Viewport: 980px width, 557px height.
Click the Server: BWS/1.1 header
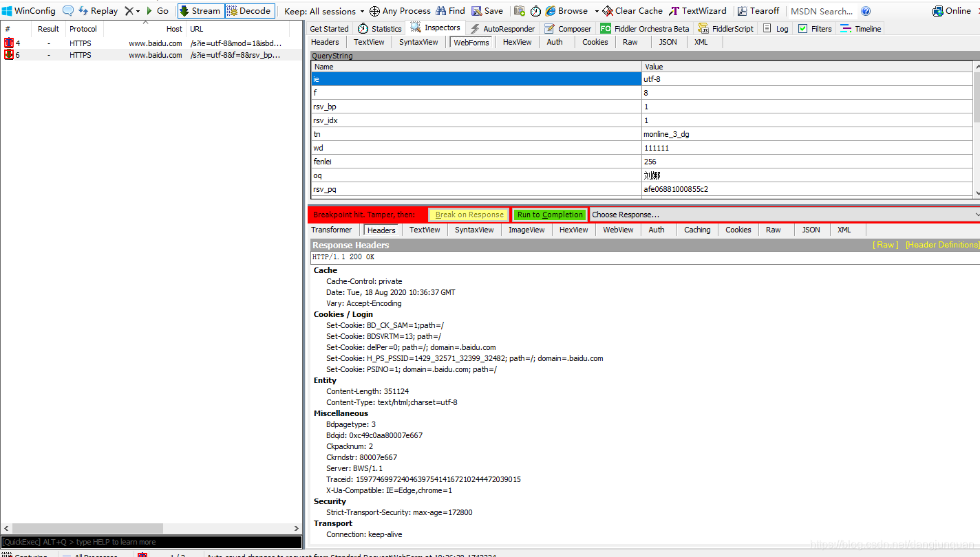[x=354, y=468]
